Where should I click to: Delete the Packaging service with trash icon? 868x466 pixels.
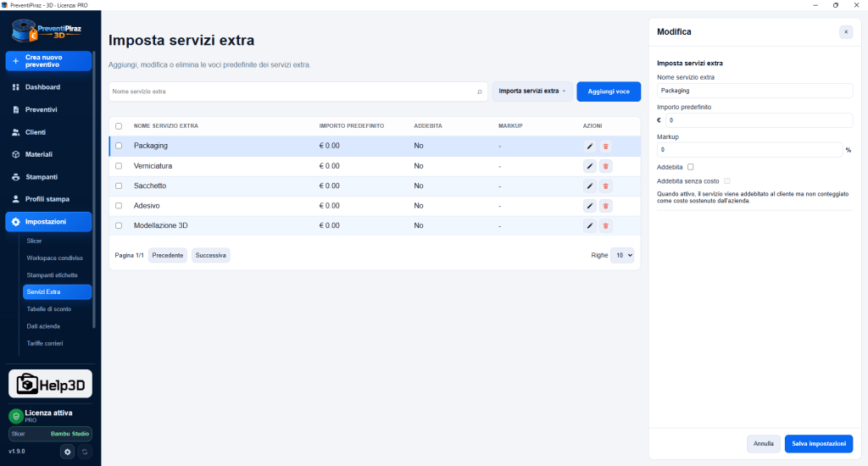[605, 146]
